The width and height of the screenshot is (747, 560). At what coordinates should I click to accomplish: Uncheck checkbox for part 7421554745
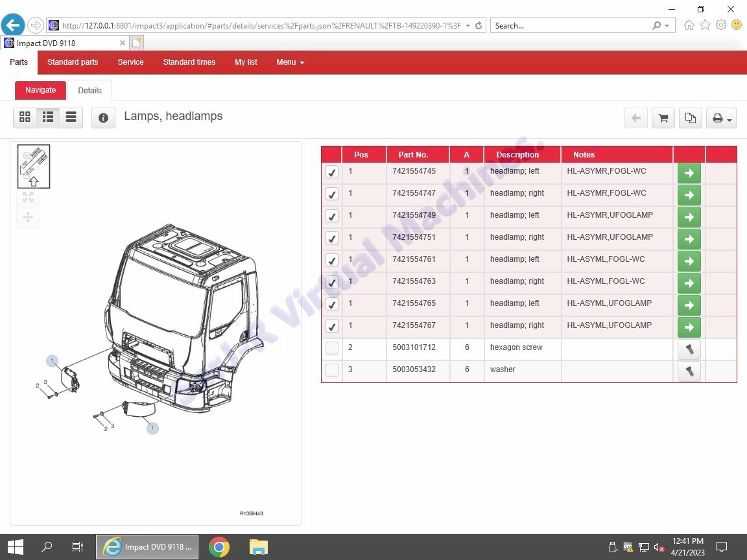click(x=332, y=172)
